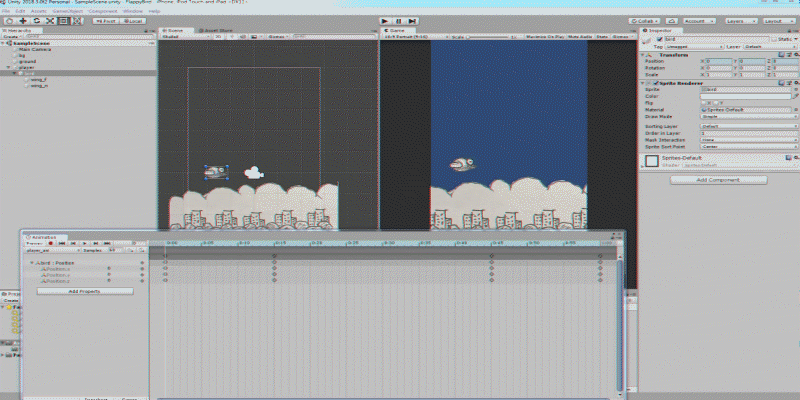Image resolution: width=800 pixels, height=400 pixels.
Task: Toggle Mute Audio in Game view
Action: click(580, 37)
